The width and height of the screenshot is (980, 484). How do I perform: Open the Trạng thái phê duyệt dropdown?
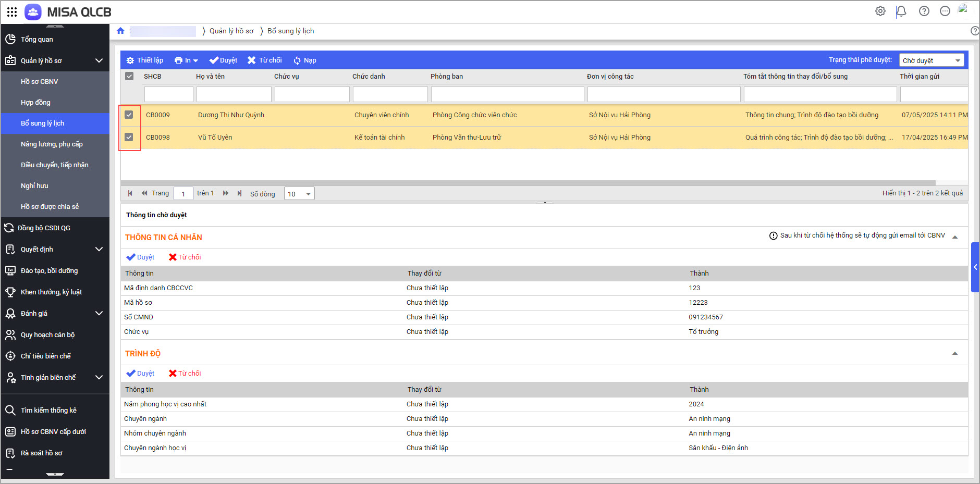[931, 60]
